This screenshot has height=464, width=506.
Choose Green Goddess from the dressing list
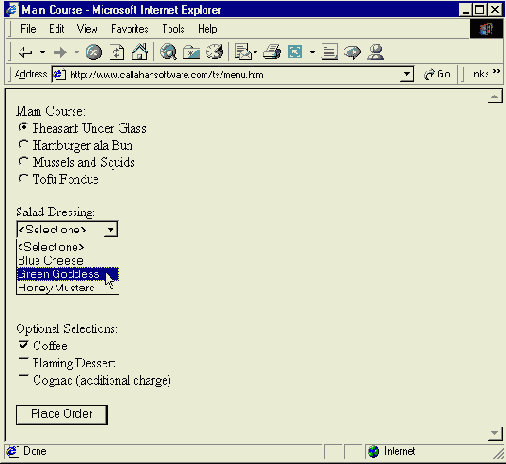[68, 274]
